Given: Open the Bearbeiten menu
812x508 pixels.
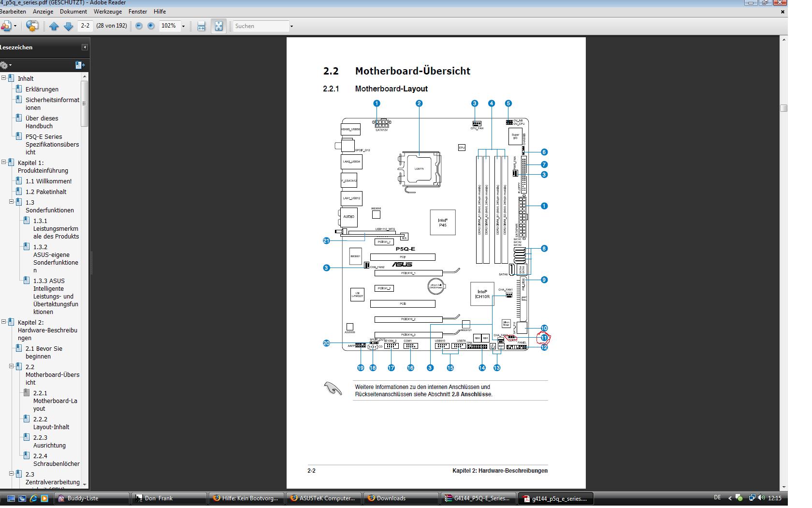Looking at the screenshot, I should [x=13, y=11].
